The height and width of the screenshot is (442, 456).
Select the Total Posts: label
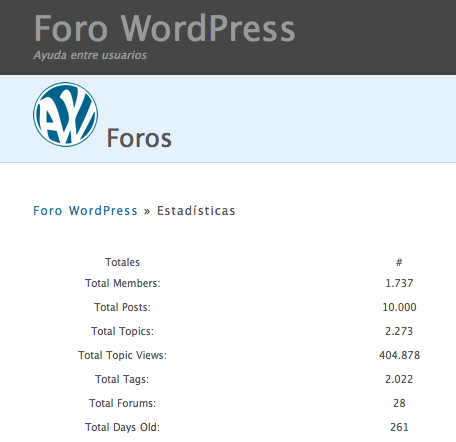(122, 307)
